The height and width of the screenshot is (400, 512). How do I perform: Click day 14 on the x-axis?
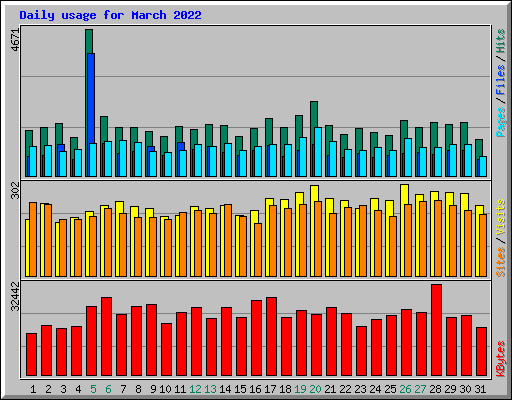tap(225, 389)
